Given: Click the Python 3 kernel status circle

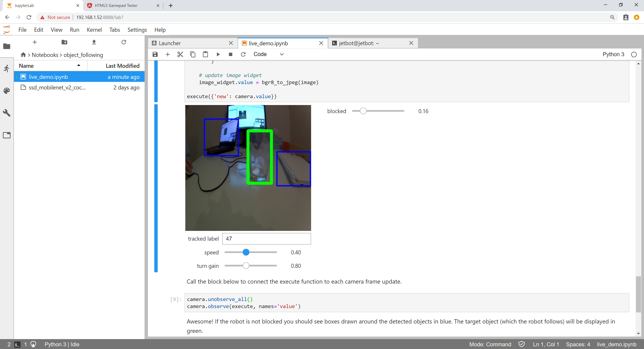Looking at the screenshot, I should 633,55.
